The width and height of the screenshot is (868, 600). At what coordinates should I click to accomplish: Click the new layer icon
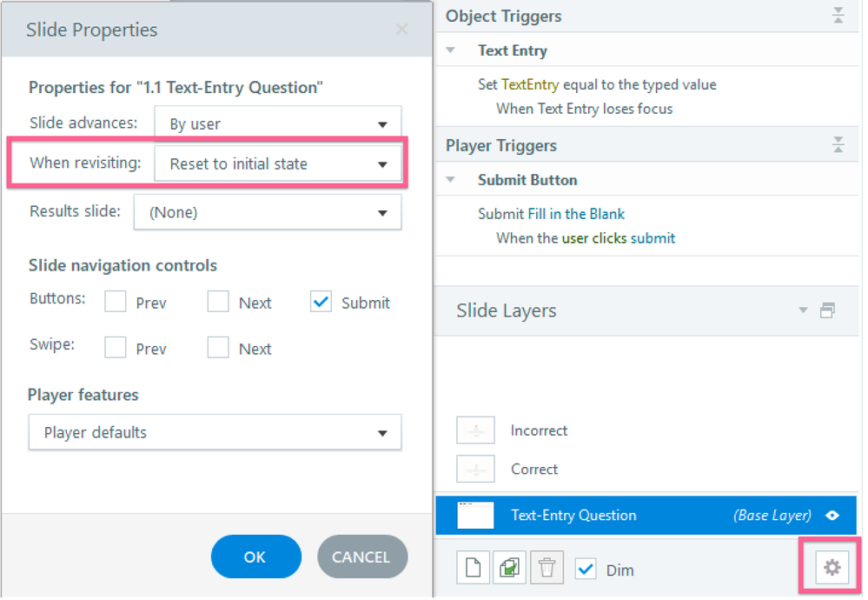474,569
